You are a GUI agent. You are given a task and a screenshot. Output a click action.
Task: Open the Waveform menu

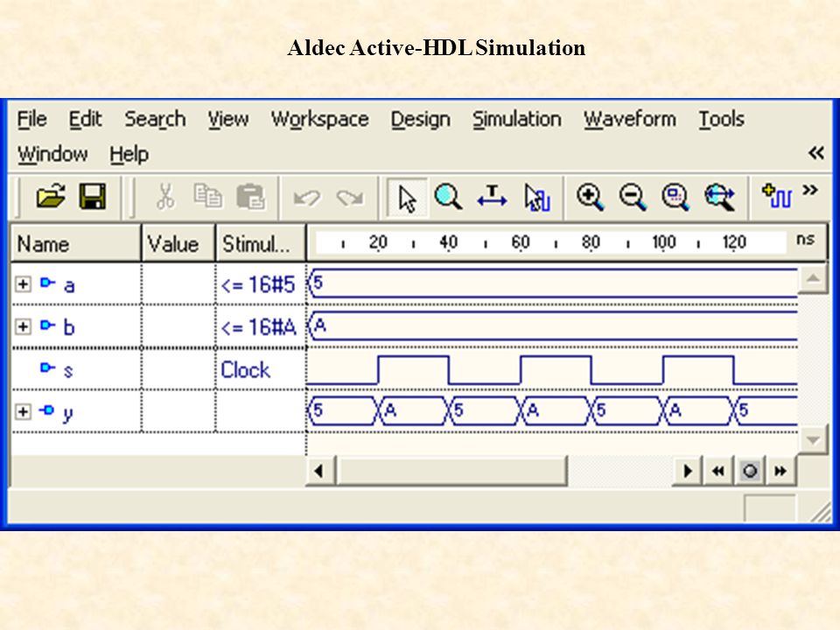[630, 120]
